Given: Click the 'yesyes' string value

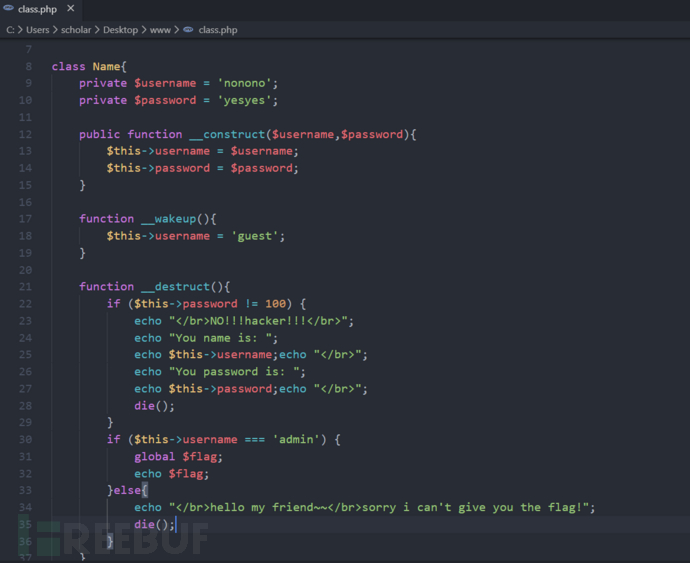Looking at the screenshot, I should click(x=247, y=100).
